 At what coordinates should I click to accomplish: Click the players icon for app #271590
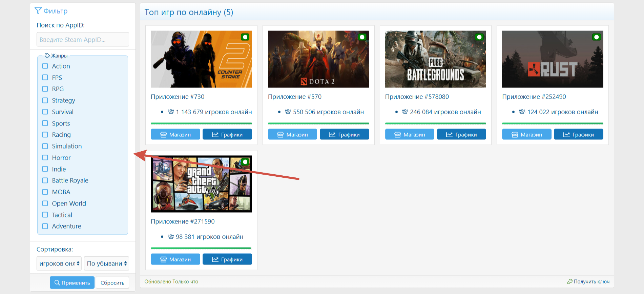[x=171, y=236]
